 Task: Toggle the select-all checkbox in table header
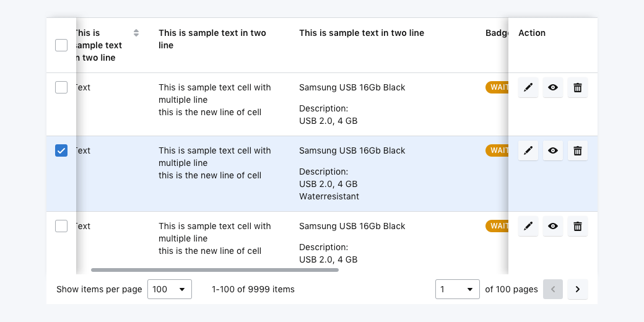point(61,45)
